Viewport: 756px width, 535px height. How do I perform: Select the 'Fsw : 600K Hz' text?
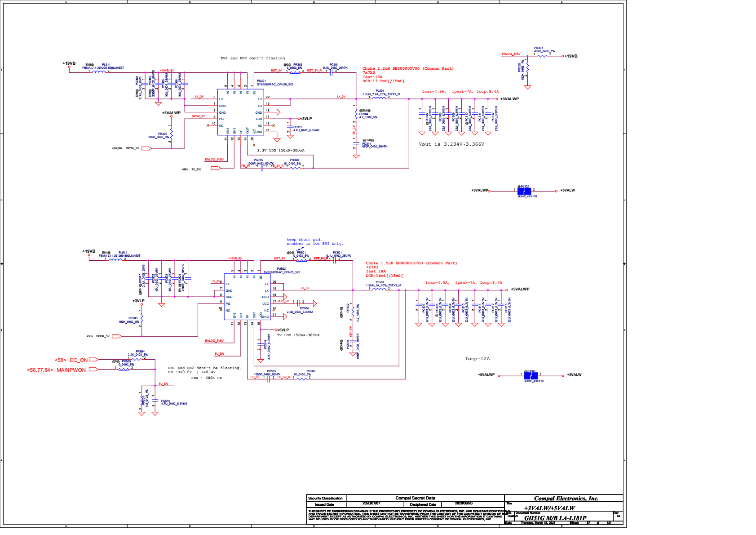coord(206,378)
